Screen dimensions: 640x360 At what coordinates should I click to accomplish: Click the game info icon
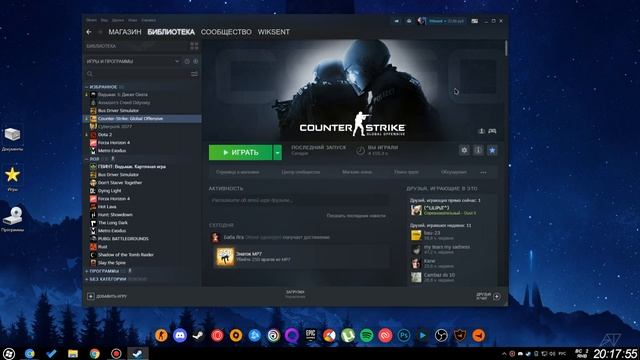[x=478, y=150]
